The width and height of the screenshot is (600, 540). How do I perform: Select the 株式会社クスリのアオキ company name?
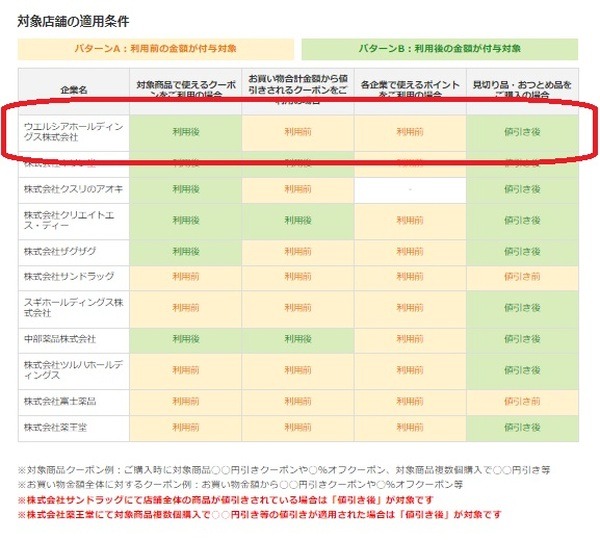(73, 189)
